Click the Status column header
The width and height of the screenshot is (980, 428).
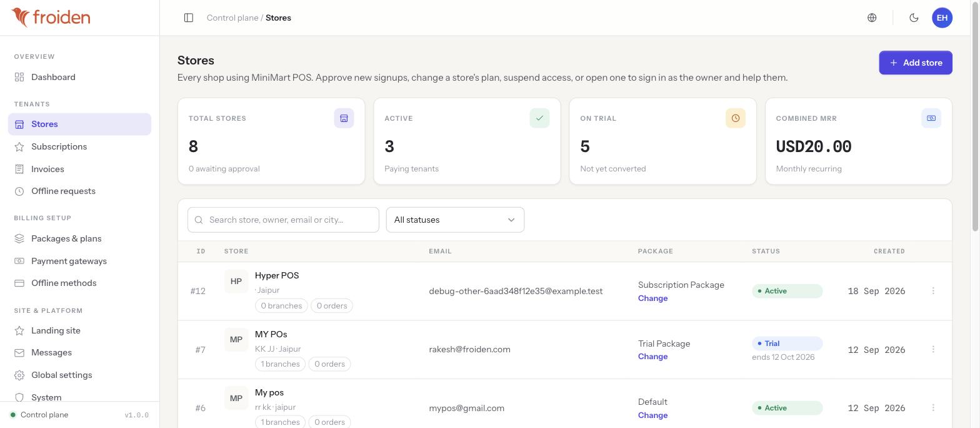coord(766,251)
